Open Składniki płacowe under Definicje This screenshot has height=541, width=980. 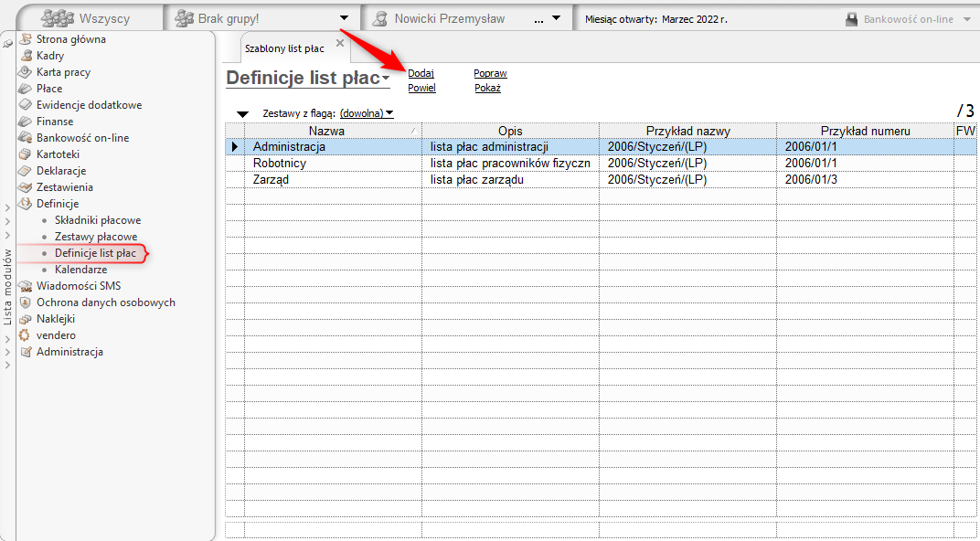98,220
